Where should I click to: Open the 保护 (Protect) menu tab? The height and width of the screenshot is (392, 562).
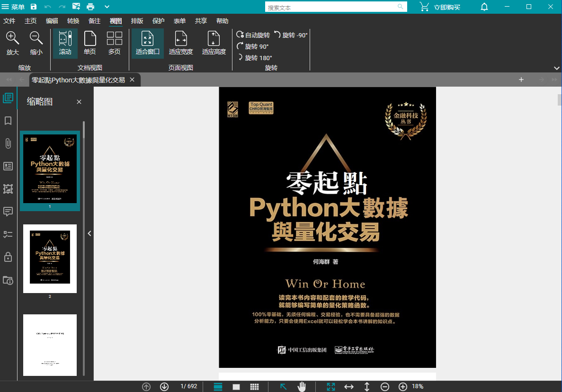click(159, 21)
